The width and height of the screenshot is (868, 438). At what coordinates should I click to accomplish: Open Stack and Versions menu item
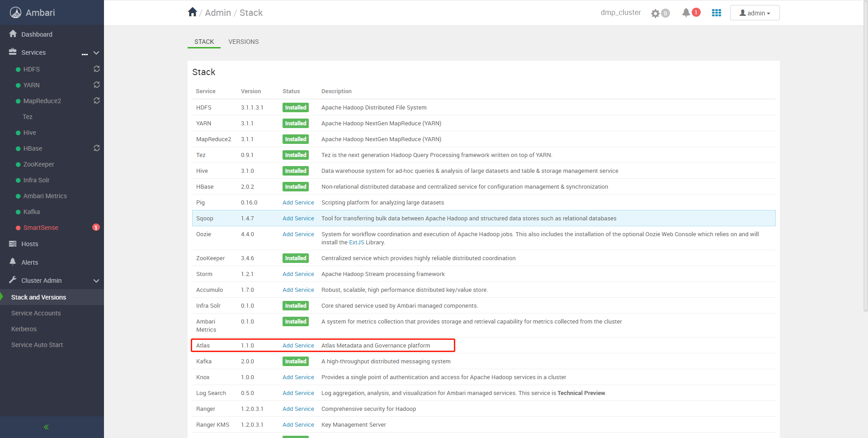(x=52, y=297)
